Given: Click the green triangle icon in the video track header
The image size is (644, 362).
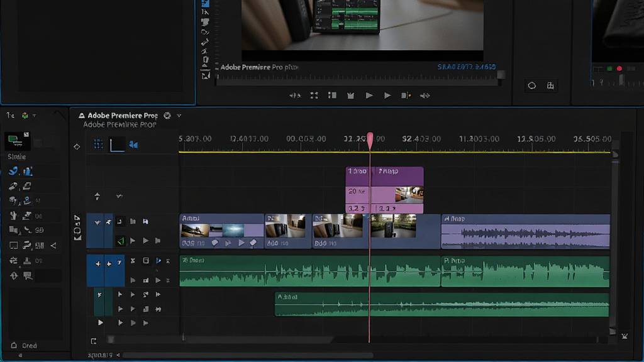Looking at the screenshot, I should 120,241.
